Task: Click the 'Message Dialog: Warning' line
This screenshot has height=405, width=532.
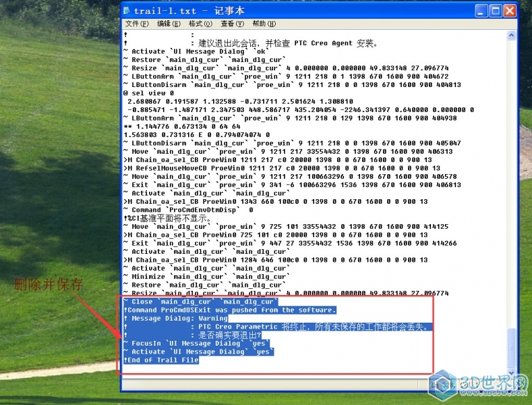Action: 176,319
